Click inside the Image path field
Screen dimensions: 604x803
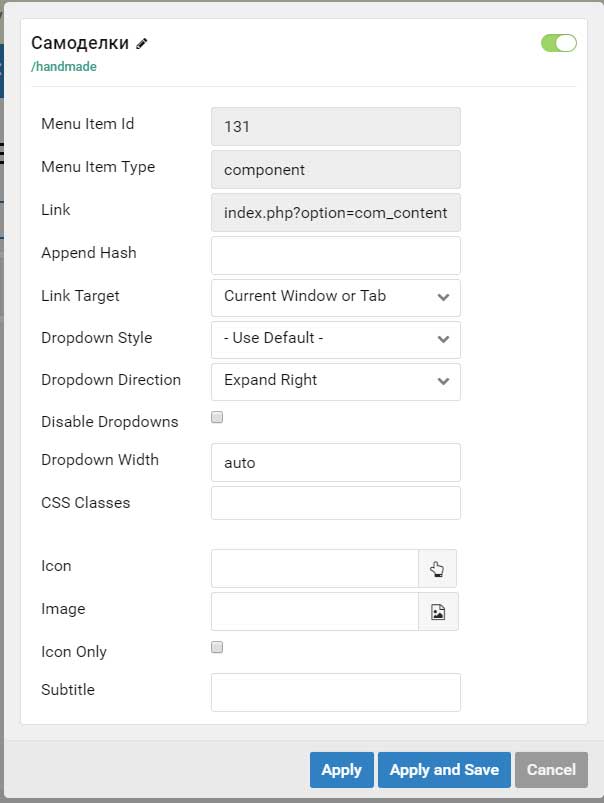tap(315, 611)
